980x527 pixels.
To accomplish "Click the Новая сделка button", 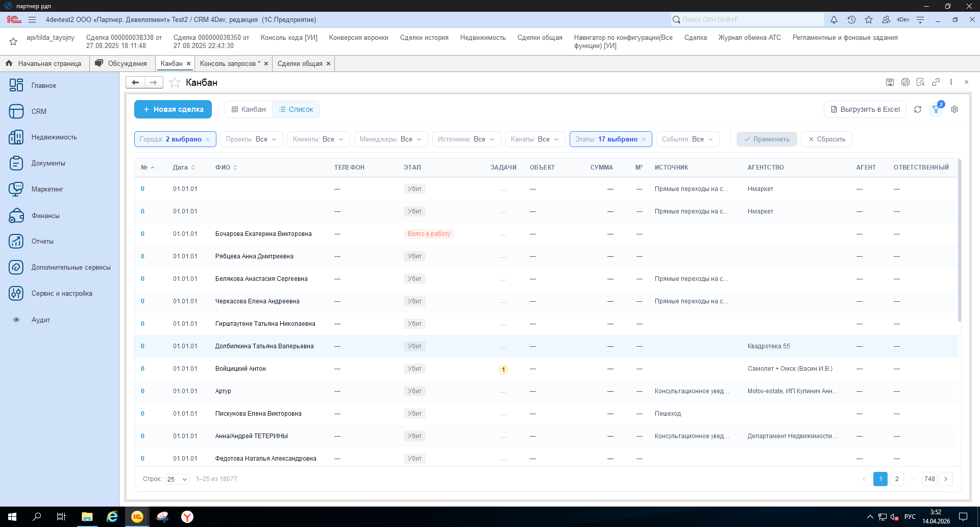I will pos(173,109).
